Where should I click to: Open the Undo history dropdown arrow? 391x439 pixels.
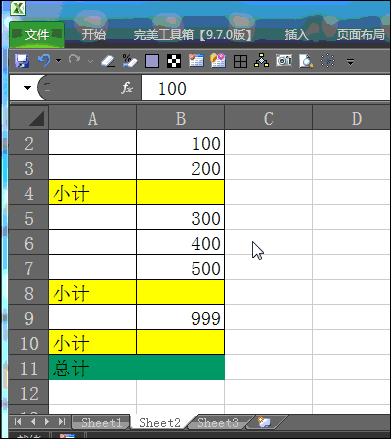tap(58, 61)
